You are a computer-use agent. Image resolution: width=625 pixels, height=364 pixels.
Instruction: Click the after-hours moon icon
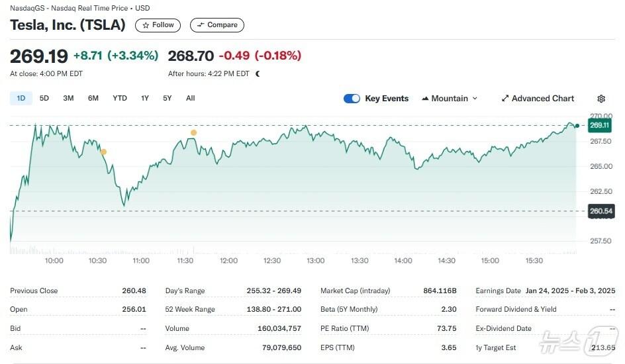click(x=258, y=74)
